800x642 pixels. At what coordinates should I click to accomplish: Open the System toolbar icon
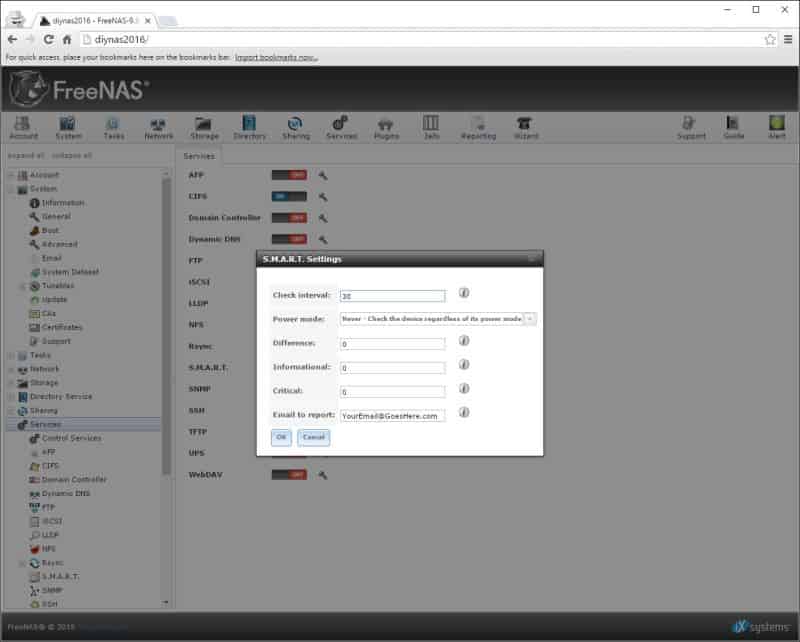click(x=68, y=127)
